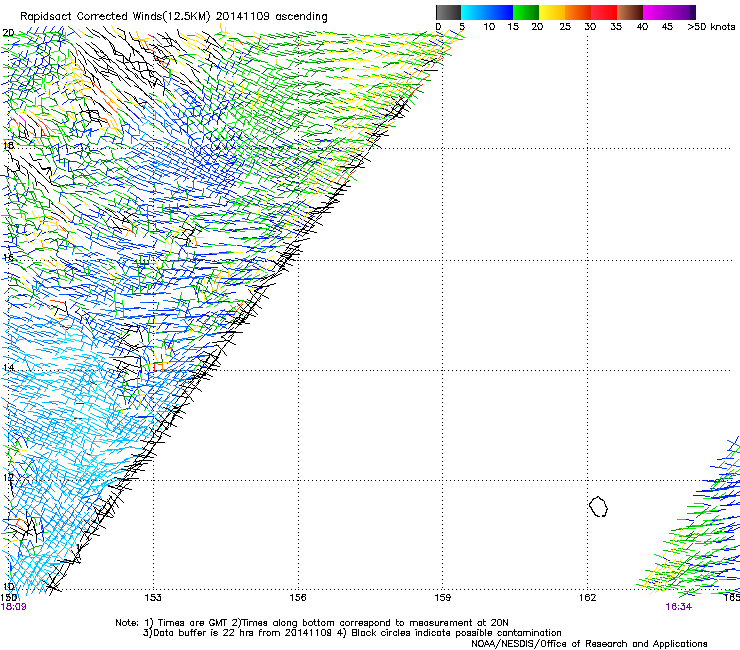Click the green 15-20 knots legend swatch
740x650 pixels.
pos(526,12)
